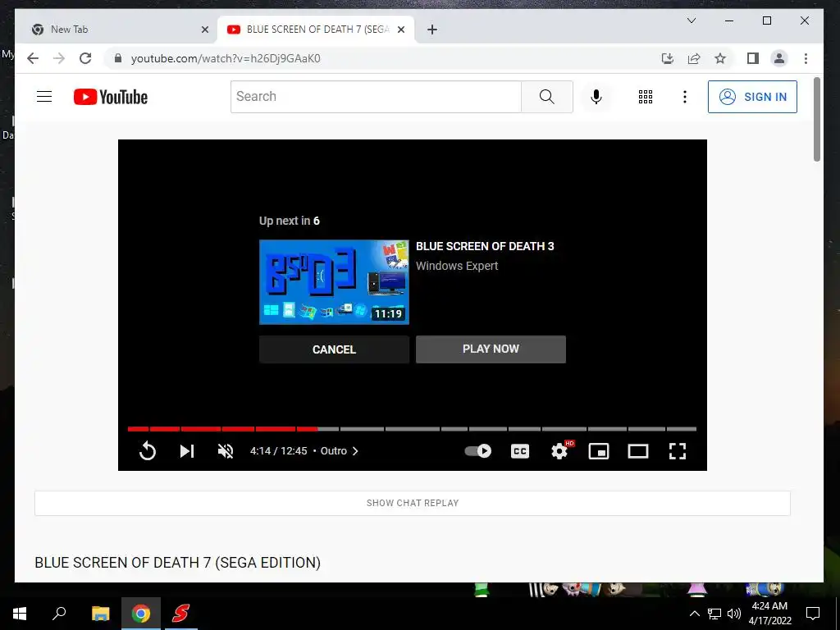The width and height of the screenshot is (840, 630).
Task: Open the network tray icon
Action: 714,614
